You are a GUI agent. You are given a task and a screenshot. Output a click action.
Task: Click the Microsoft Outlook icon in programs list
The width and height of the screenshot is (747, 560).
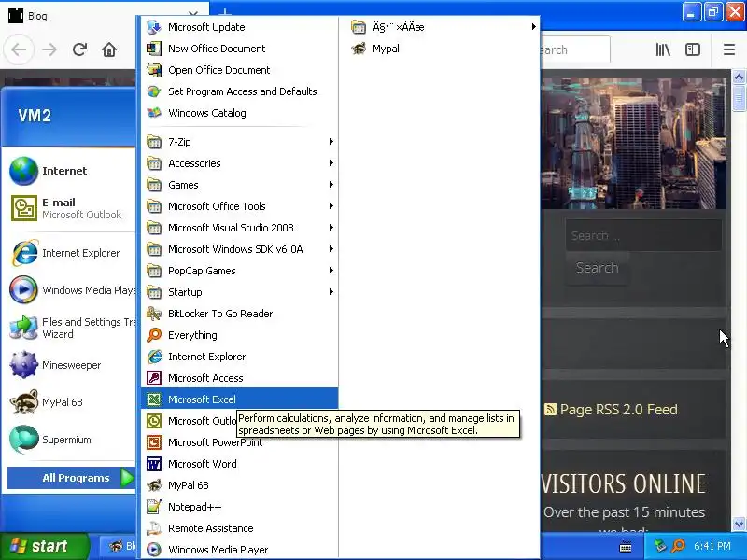click(x=154, y=421)
